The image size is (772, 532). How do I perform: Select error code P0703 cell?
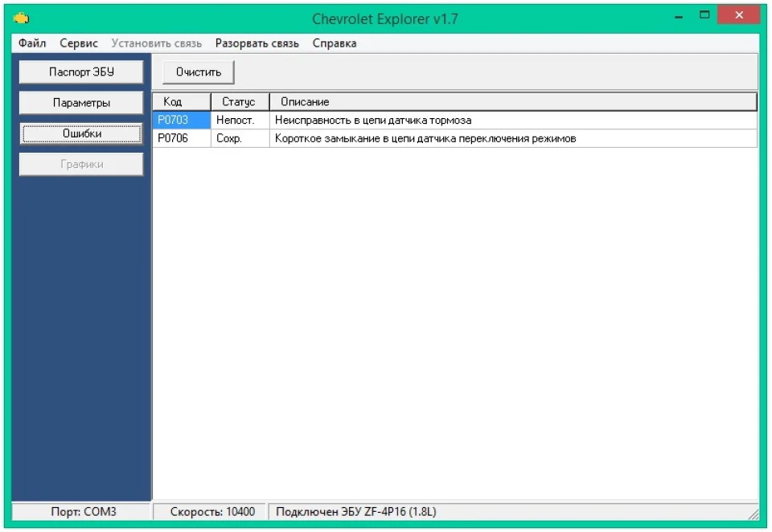(x=182, y=120)
